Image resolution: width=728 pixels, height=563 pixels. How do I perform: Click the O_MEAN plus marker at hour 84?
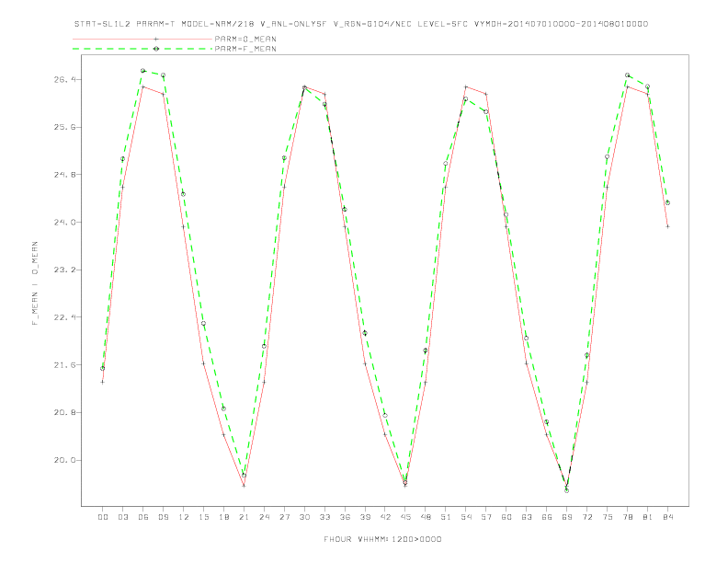tap(667, 226)
